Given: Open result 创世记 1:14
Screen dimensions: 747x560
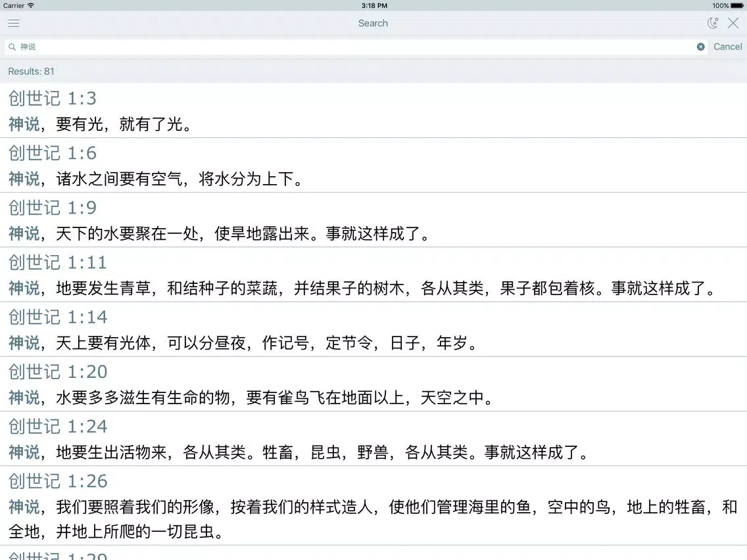Looking at the screenshot, I should [x=373, y=329].
